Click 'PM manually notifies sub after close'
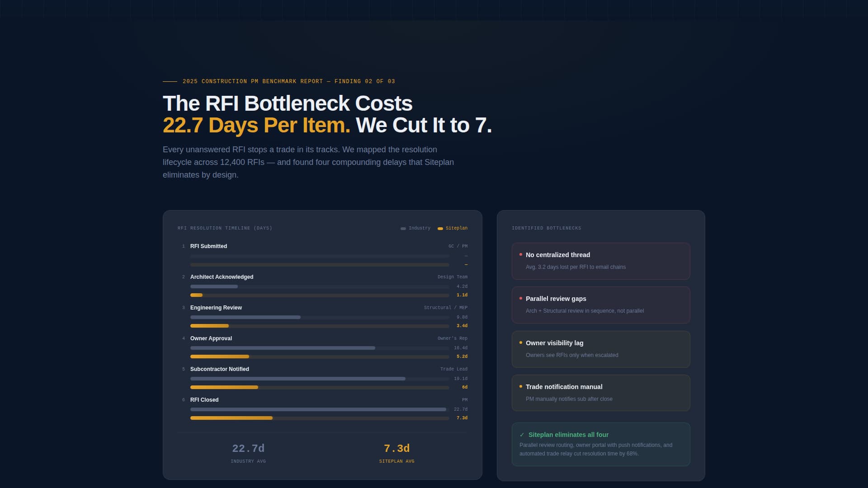Image resolution: width=868 pixels, height=488 pixels. [x=569, y=399]
